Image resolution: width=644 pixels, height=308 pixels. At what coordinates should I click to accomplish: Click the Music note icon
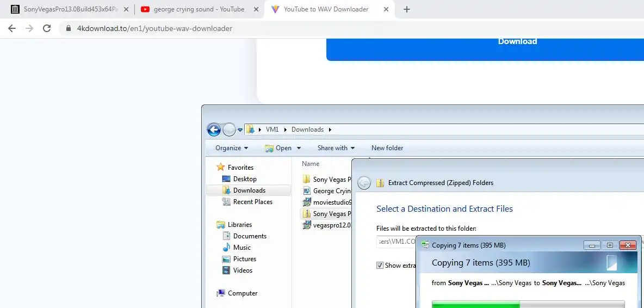point(226,247)
